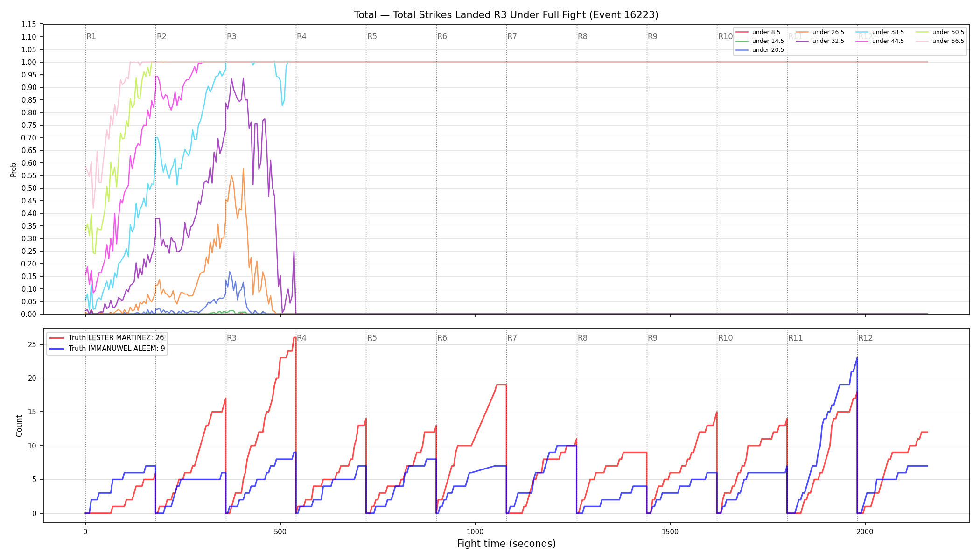Click the 25 tick on Count axis
The height and width of the screenshot is (560, 980).
click(32, 344)
